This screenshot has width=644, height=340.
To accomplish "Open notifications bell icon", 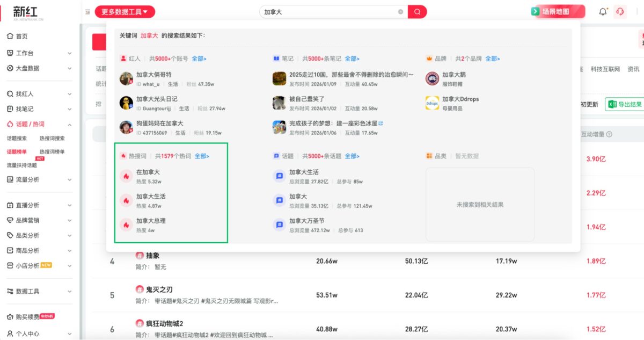I will point(603,11).
